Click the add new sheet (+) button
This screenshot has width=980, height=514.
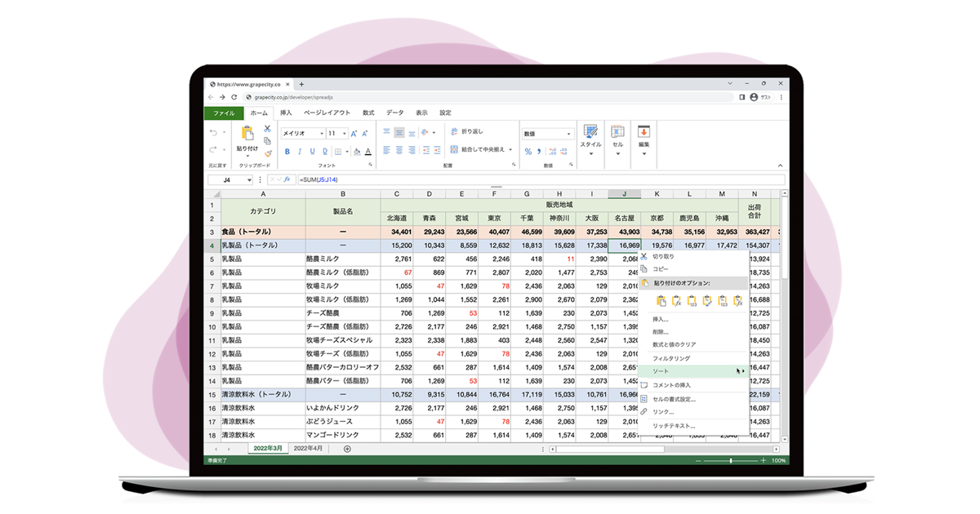click(x=346, y=448)
